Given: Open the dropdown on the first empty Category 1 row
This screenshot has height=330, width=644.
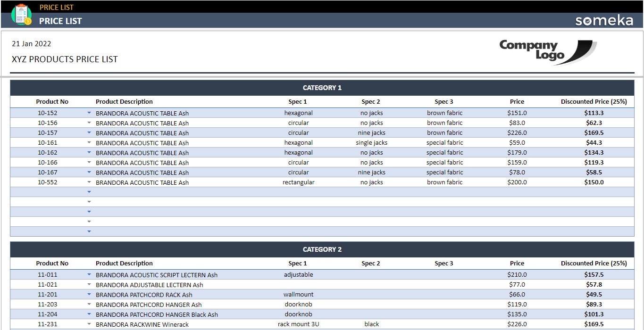Looking at the screenshot, I should (x=89, y=191).
